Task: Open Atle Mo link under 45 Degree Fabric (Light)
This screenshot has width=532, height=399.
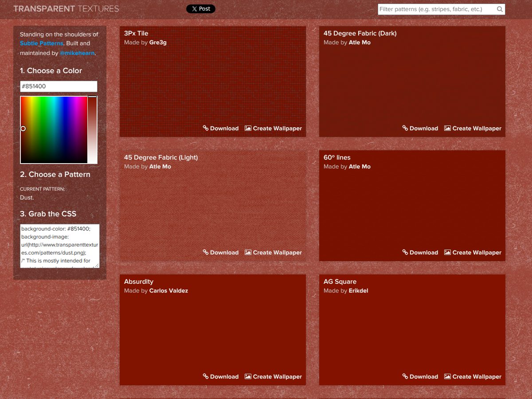Action: [x=160, y=167]
